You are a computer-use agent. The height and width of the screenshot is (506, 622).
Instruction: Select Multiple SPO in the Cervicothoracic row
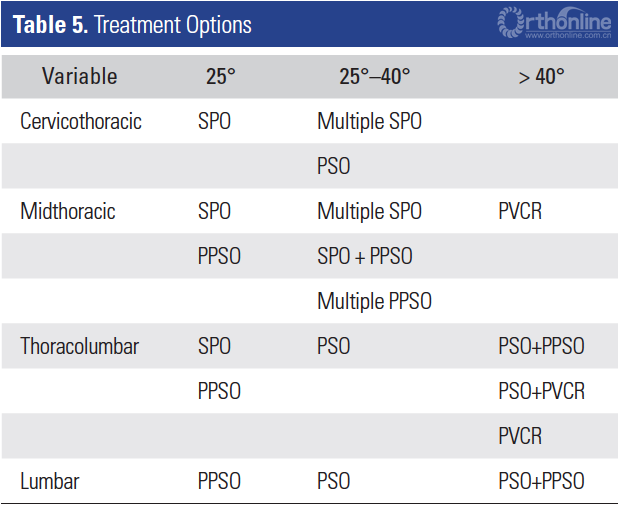tap(369, 122)
